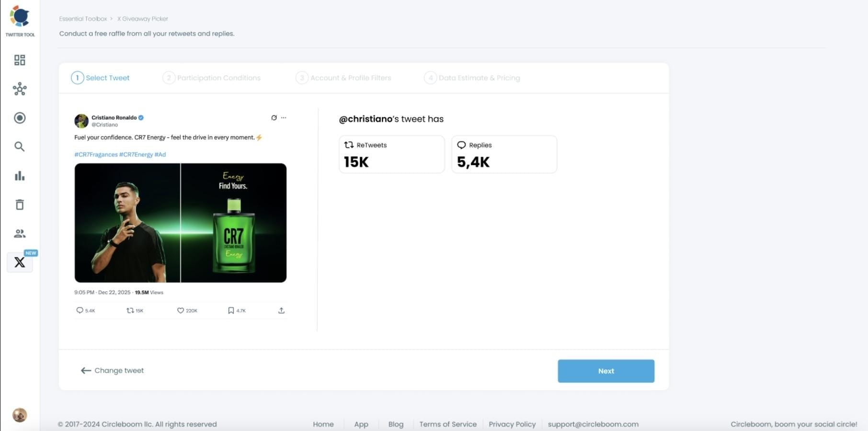The image size is (868, 431).
Task: Click the "Conduct a free raffle" description
Action: (x=147, y=34)
